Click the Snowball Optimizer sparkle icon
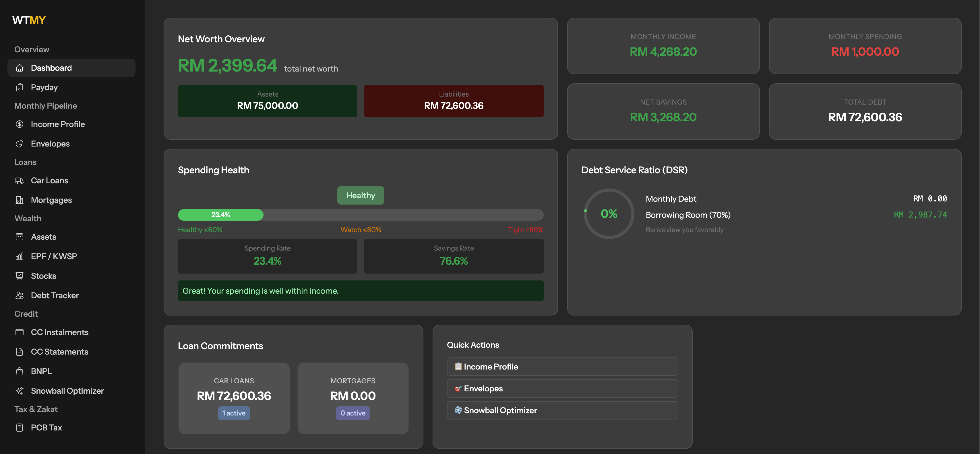The height and width of the screenshot is (454, 980). pos(20,391)
